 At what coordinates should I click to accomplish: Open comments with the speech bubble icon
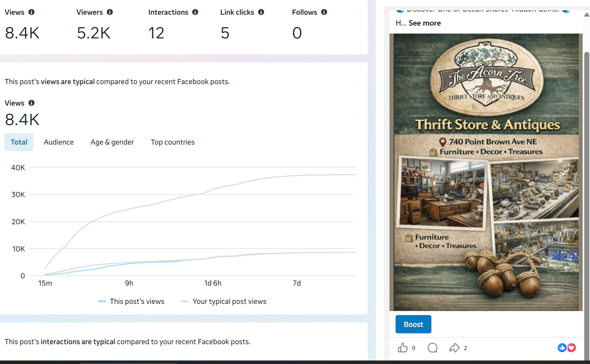(x=432, y=348)
